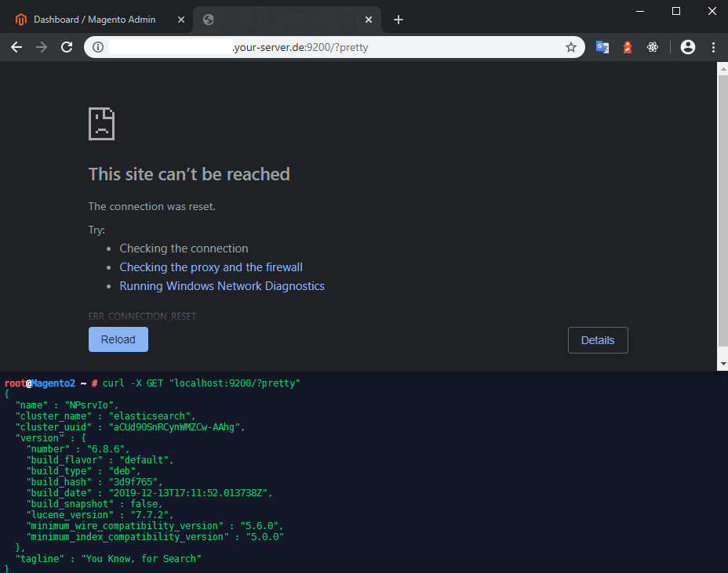The image size is (728, 573).
Task: Open the Details panel
Action: coord(598,339)
